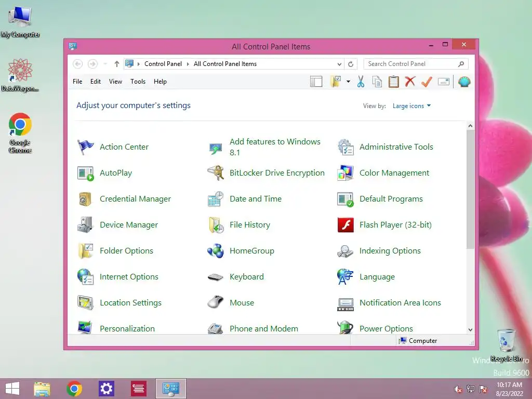Expand the chevron after Control Panel breadcrumb

(x=188, y=64)
